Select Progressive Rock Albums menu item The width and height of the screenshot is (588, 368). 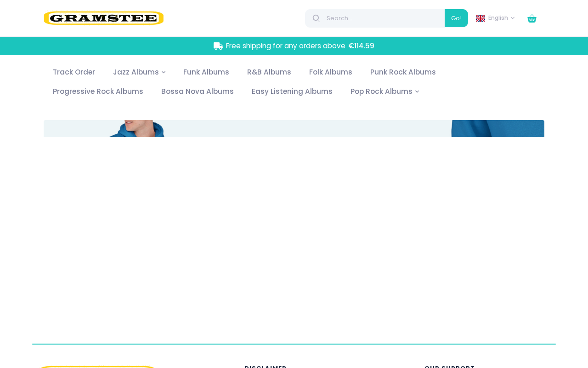click(x=98, y=92)
